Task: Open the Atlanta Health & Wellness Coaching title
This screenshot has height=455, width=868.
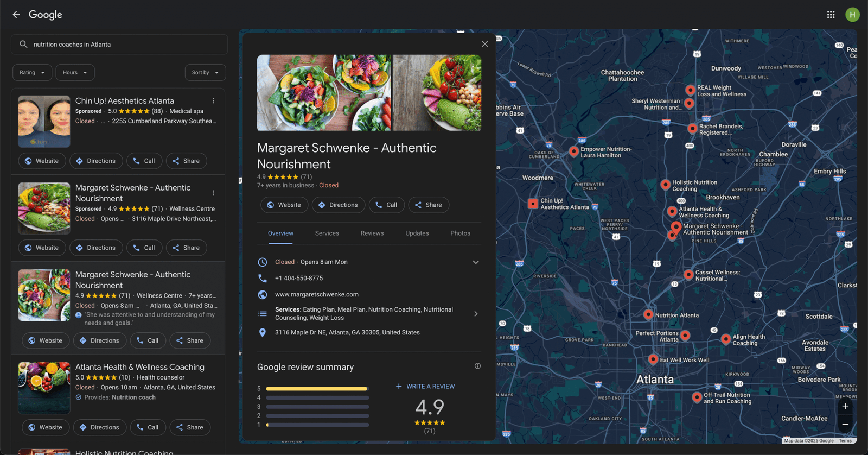Action: pos(140,368)
